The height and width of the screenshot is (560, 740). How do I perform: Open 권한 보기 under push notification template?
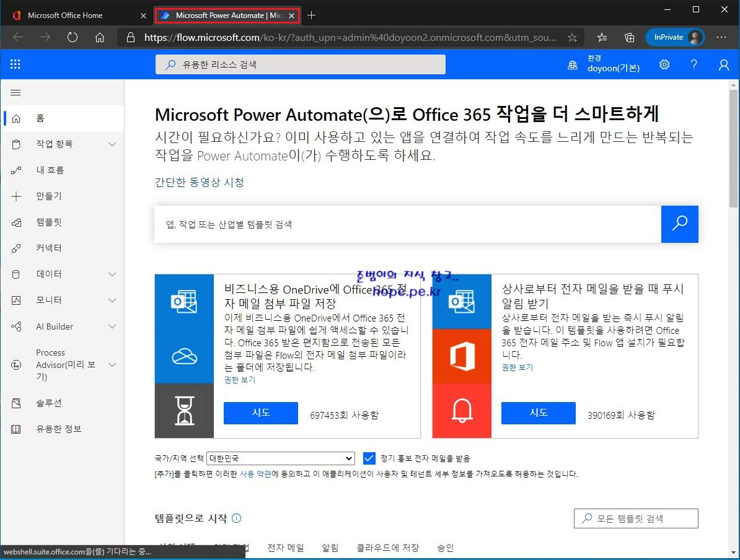518,367
